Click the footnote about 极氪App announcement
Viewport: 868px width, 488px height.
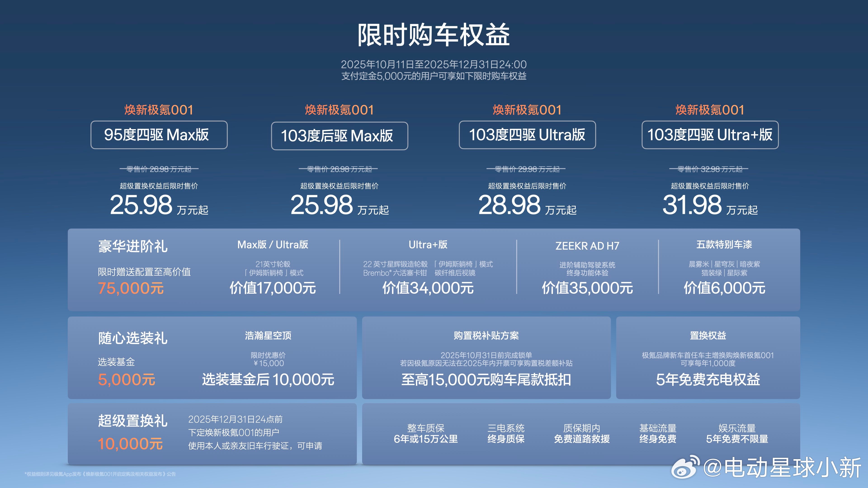pos(100,474)
